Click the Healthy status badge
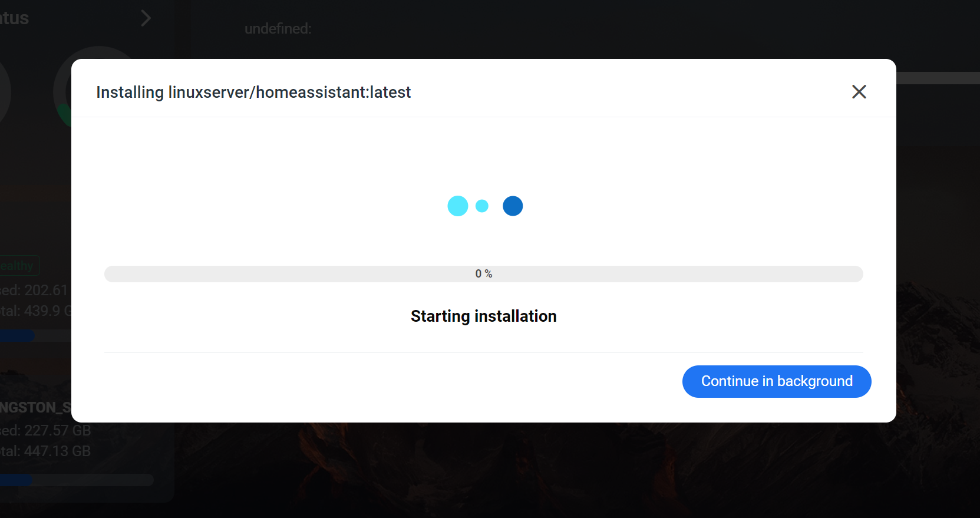The width and height of the screenshot is (980, 518). coord(17,265)
